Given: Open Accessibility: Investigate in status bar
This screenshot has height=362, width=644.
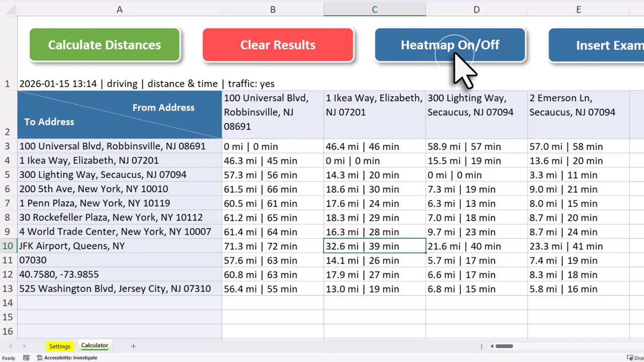Looking at the screenshot, I should click(x=67, y=358).
